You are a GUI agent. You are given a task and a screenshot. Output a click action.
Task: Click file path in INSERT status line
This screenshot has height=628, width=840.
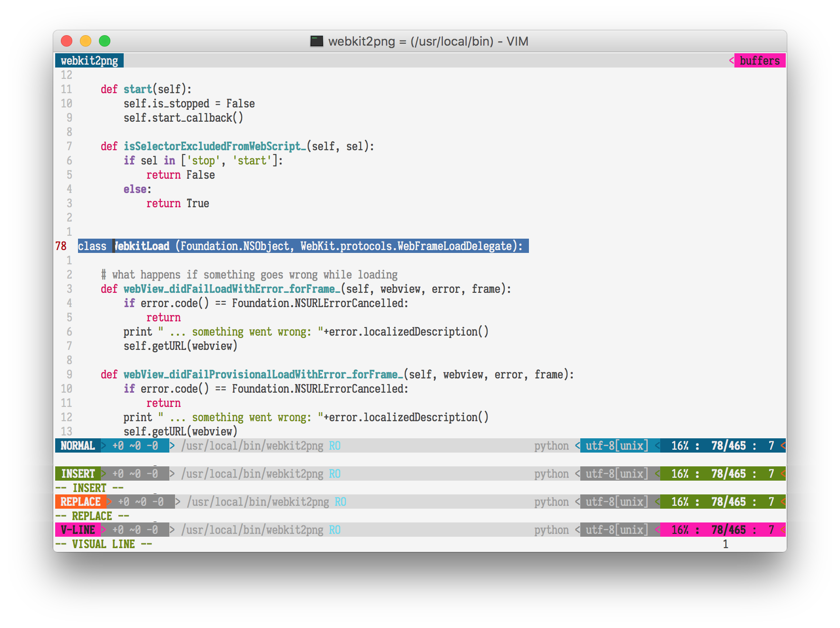[x=252, y=473]
